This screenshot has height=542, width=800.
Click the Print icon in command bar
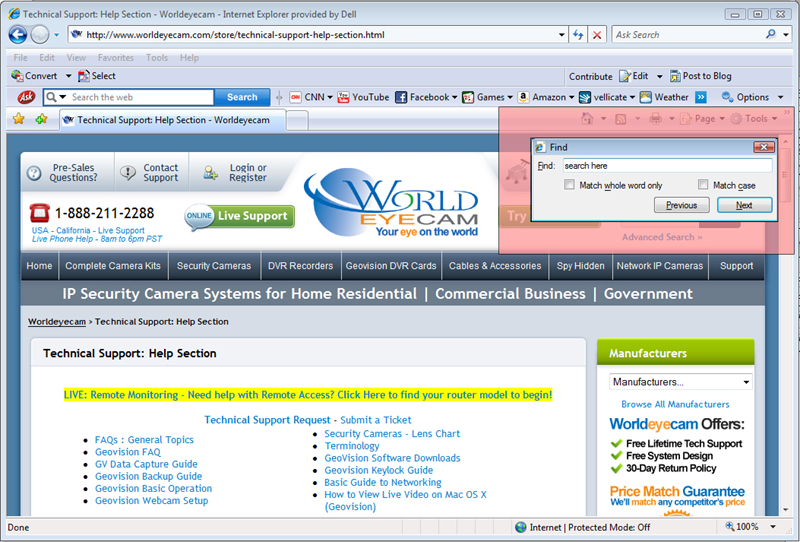(x=656, y=119)
